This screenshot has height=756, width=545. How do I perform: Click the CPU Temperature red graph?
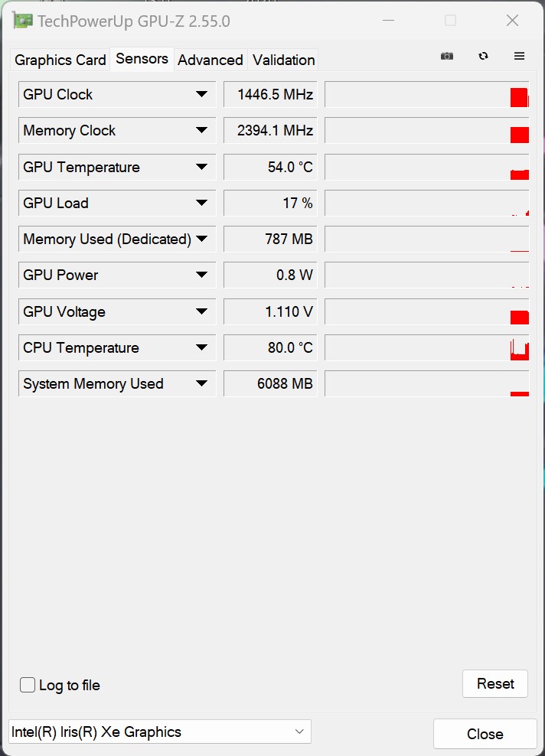pyautogui.click(x=520, y=350)
